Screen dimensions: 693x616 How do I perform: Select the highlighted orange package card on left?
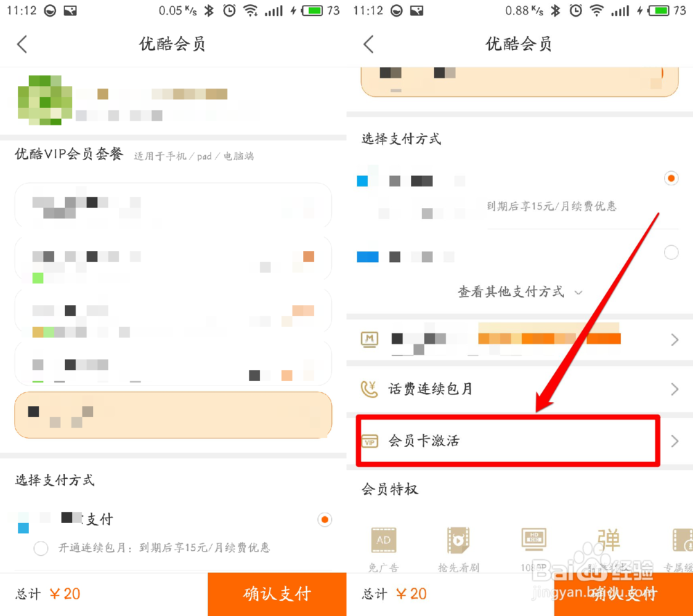coord(173,415)
